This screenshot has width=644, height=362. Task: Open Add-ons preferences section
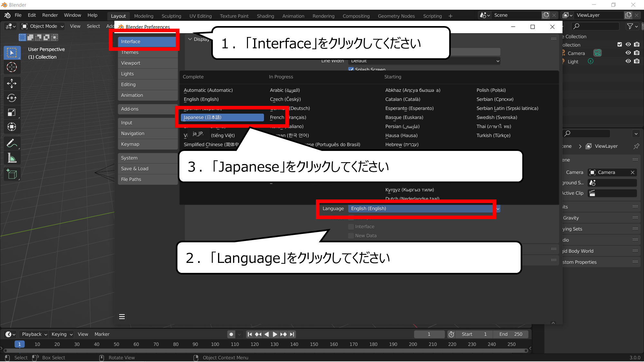tap(148, 109)
